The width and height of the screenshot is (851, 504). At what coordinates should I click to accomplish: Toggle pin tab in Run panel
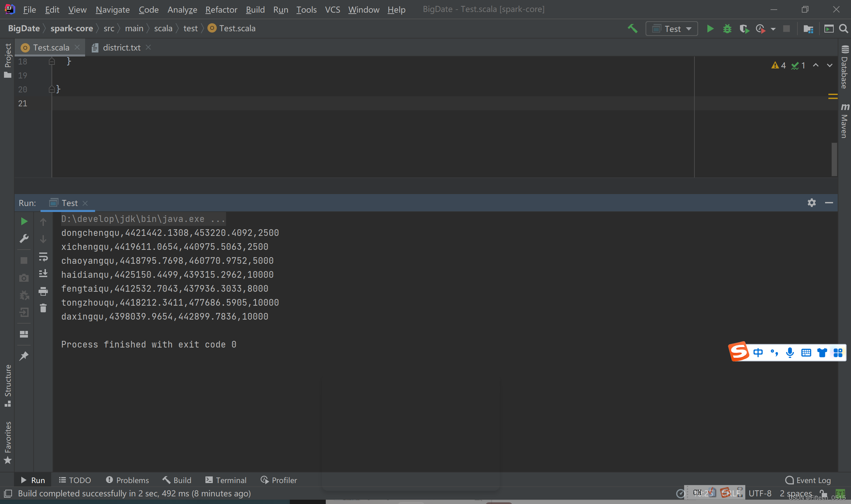[x=24, y=356]
